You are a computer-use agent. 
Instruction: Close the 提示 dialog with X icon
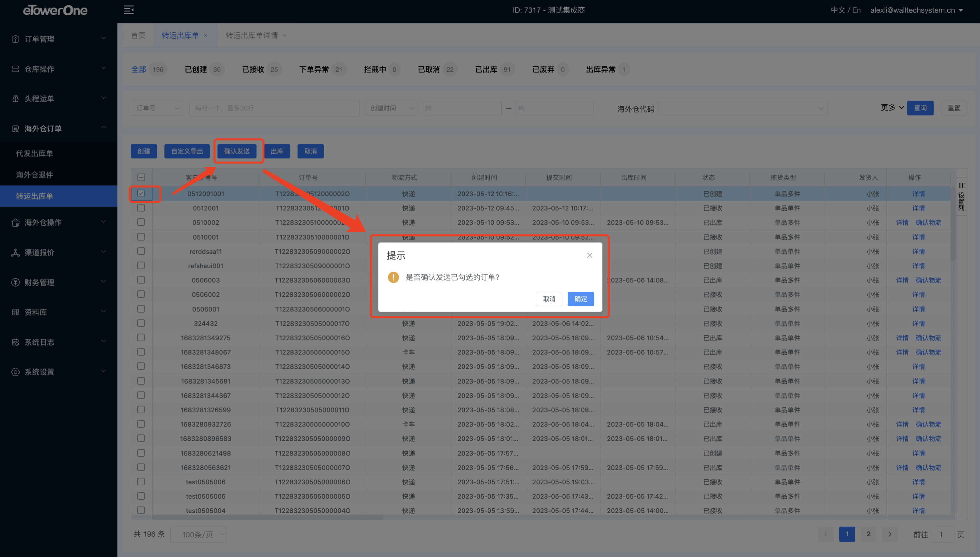589,255
